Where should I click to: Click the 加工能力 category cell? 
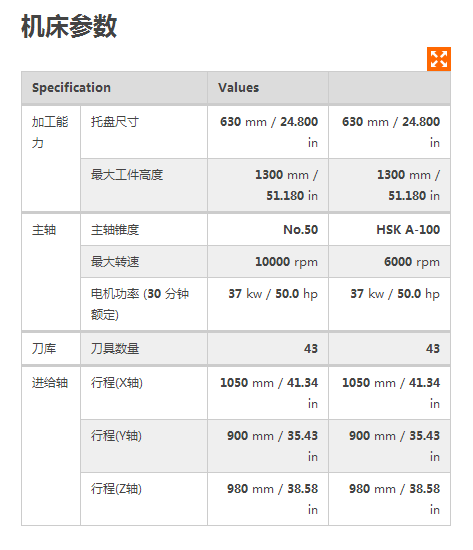pos(51,159)
